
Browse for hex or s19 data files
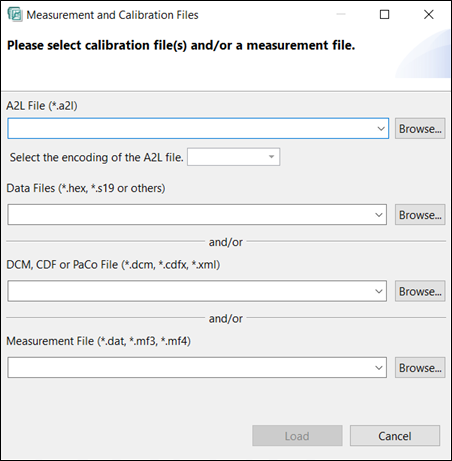[x=420, y=215]
